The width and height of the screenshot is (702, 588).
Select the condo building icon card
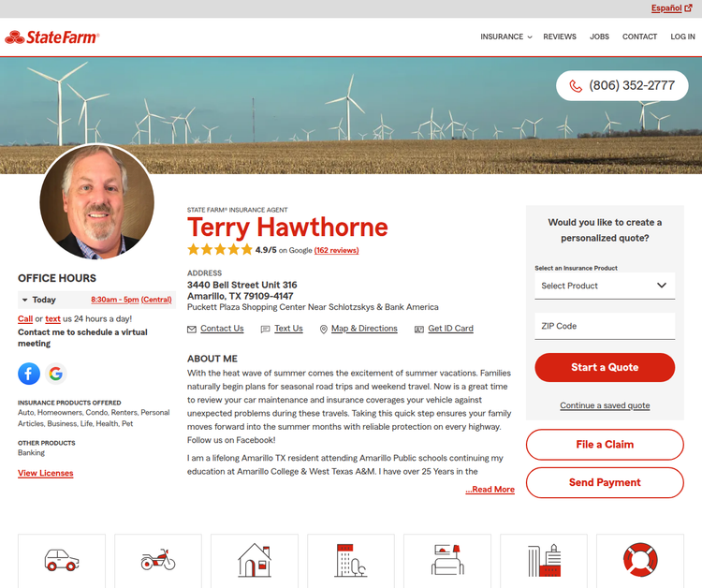[x=351, y=560]
